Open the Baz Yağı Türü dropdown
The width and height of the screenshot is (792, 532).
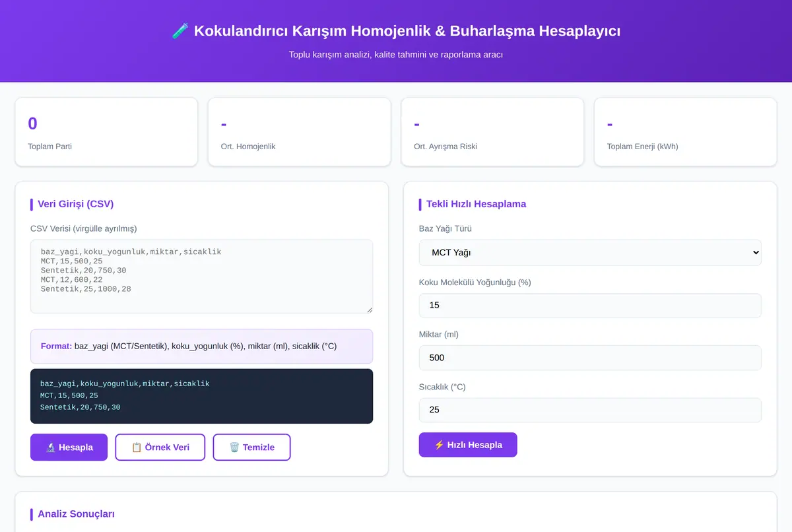[x=590, y=253]
